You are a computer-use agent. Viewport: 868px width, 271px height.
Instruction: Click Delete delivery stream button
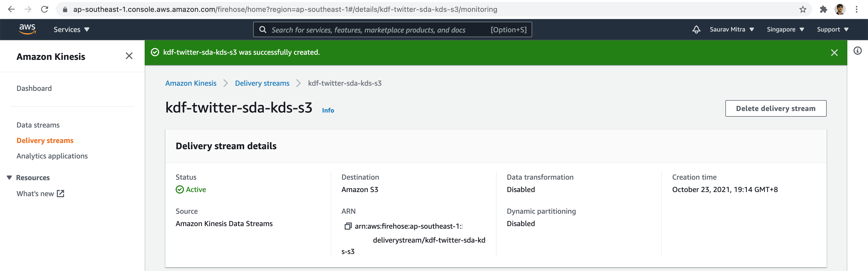(x=775, y=108)
